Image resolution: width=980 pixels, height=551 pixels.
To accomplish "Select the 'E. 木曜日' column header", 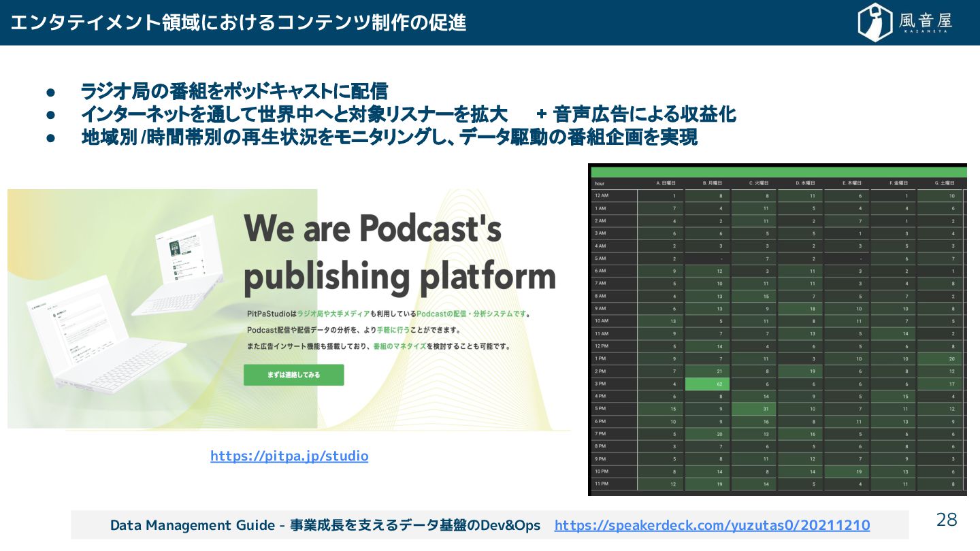I will [852, 183].
